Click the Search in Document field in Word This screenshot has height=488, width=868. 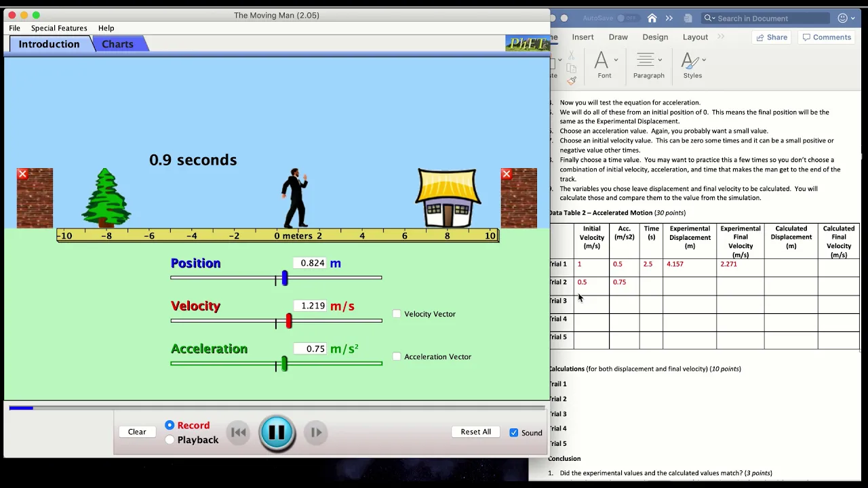(766, 18)
